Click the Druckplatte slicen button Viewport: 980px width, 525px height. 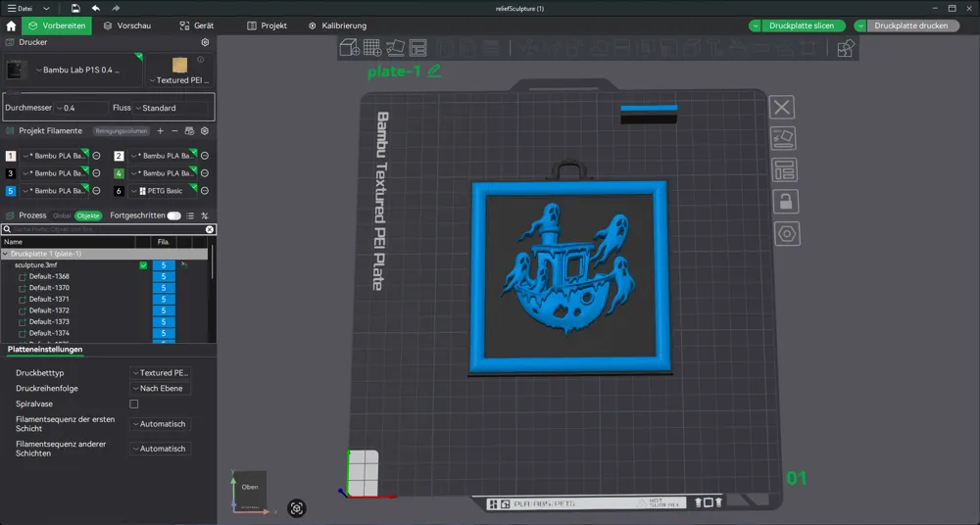coord(804,25)
